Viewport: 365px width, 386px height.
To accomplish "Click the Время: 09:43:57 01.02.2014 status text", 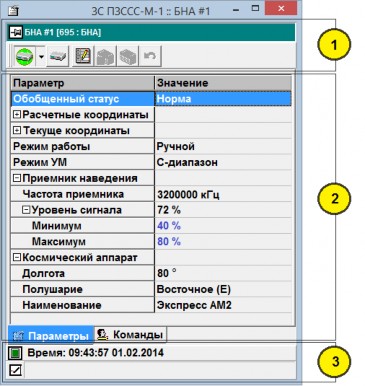I will tap(95, 353).
